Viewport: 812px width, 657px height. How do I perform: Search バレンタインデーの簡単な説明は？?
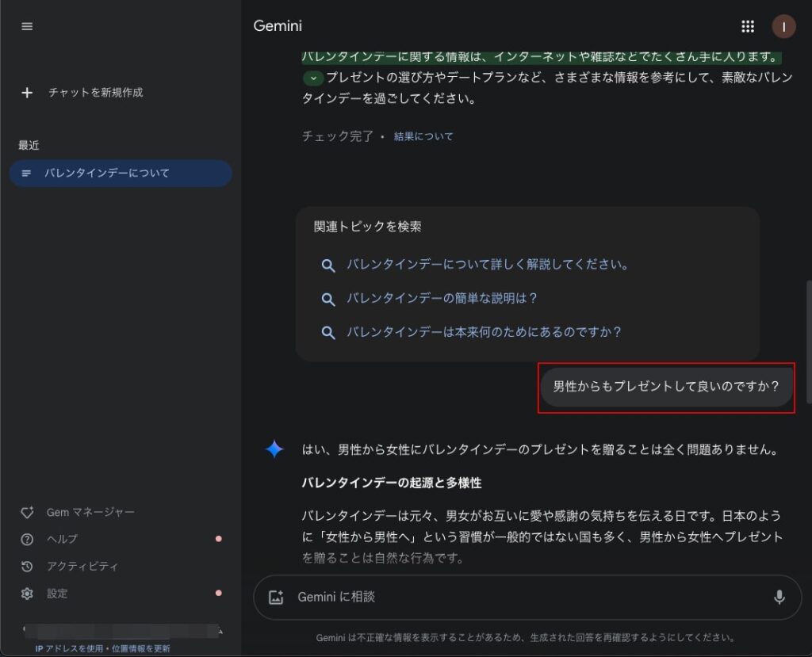pos(442,299)
